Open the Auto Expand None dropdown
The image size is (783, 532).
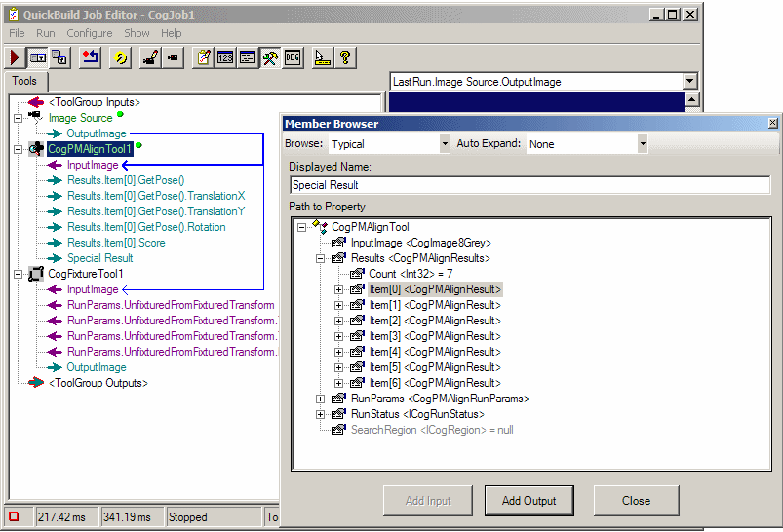point(643,144)
